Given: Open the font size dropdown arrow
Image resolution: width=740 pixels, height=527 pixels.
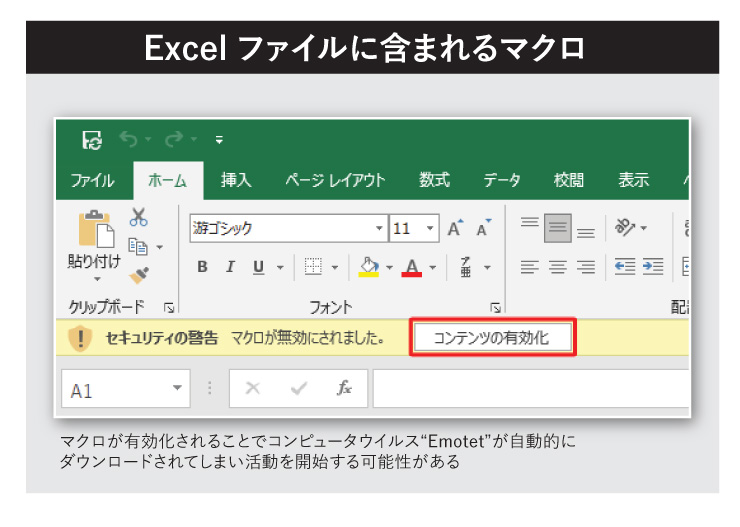Looking at the screenshot, I should pos(430,228).
